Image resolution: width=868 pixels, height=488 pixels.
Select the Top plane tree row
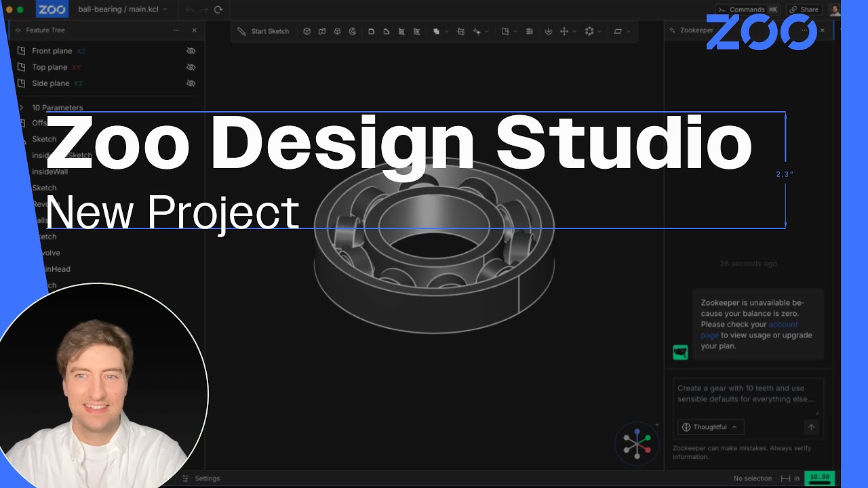coord(107,67)
